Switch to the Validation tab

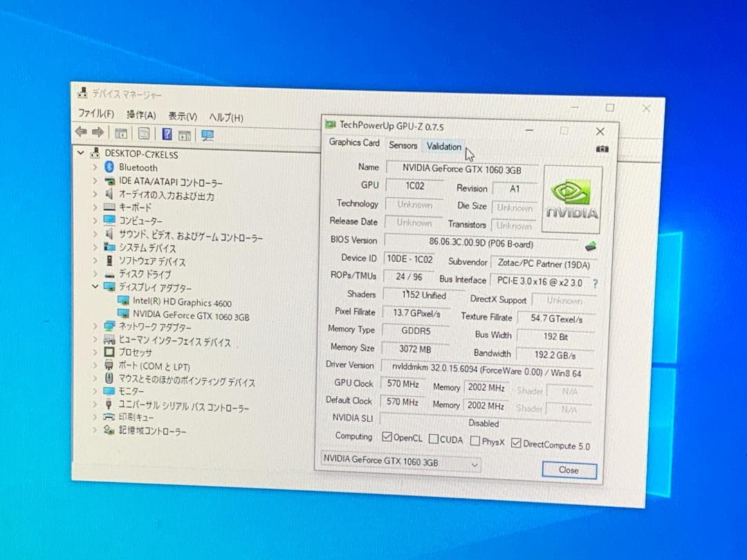pyautogui.click(x=444, y=147)
